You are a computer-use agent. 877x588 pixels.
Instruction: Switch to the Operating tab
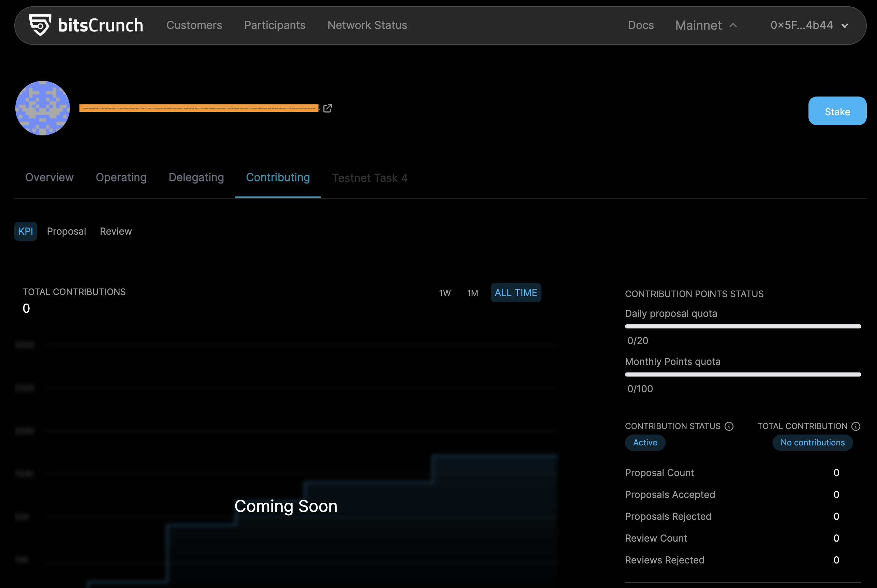coord(121,177)
